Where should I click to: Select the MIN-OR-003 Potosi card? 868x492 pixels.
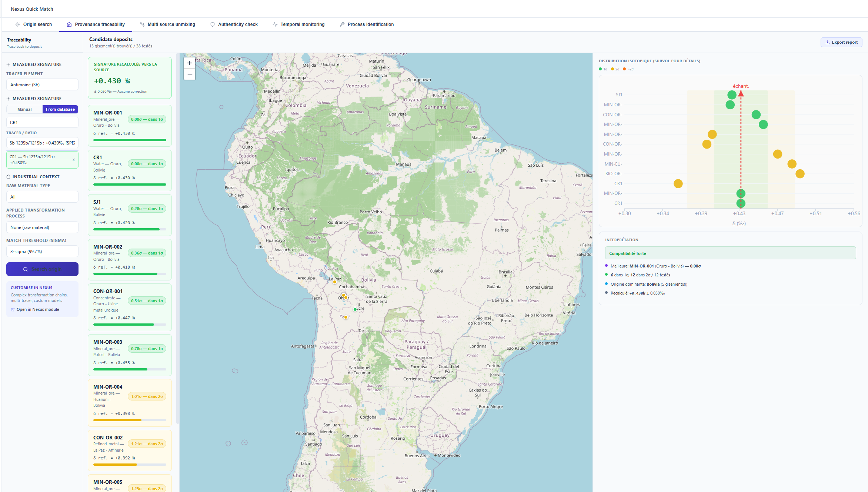(x=130, y=355)
